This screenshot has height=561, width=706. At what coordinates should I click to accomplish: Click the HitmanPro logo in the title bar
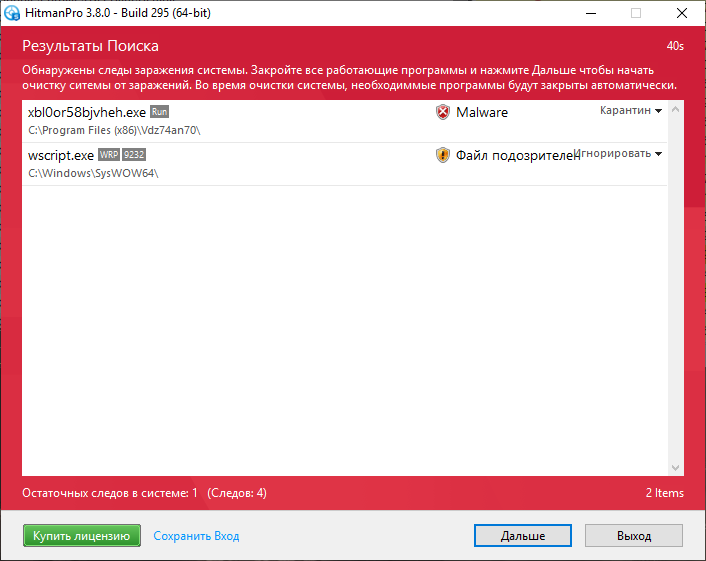coord(12,13)
